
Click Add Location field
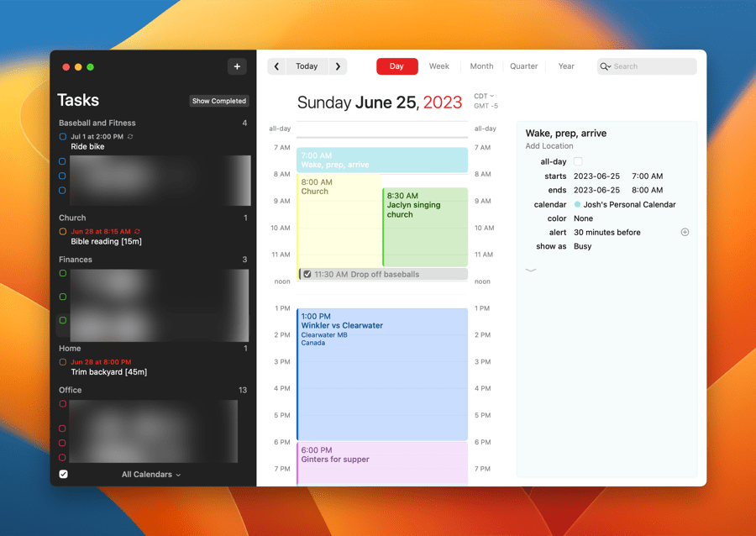point(549,146)
